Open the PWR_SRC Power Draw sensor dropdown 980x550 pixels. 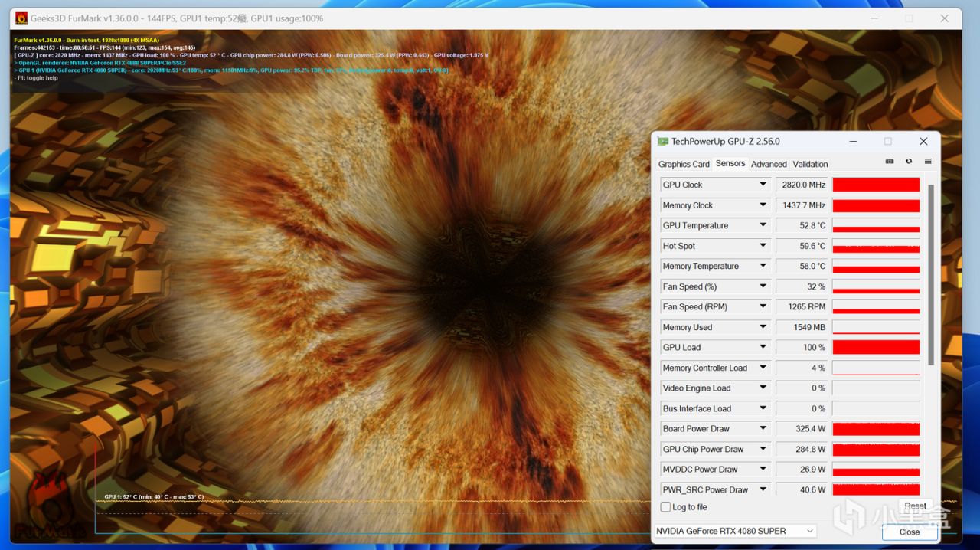763,489
